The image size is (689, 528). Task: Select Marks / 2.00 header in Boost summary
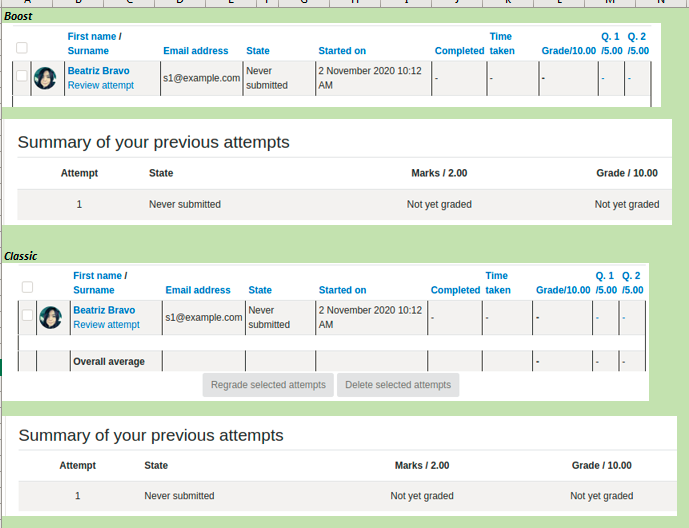(x=439, y=173)
